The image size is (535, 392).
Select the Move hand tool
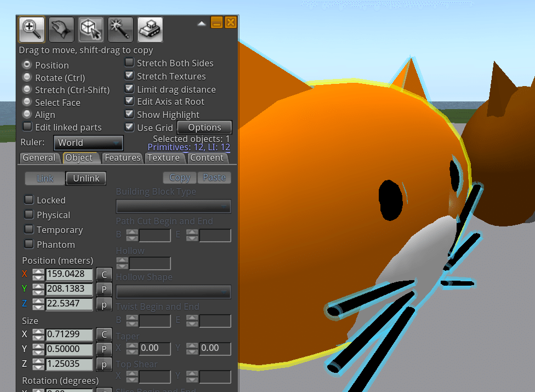(61, 30)
